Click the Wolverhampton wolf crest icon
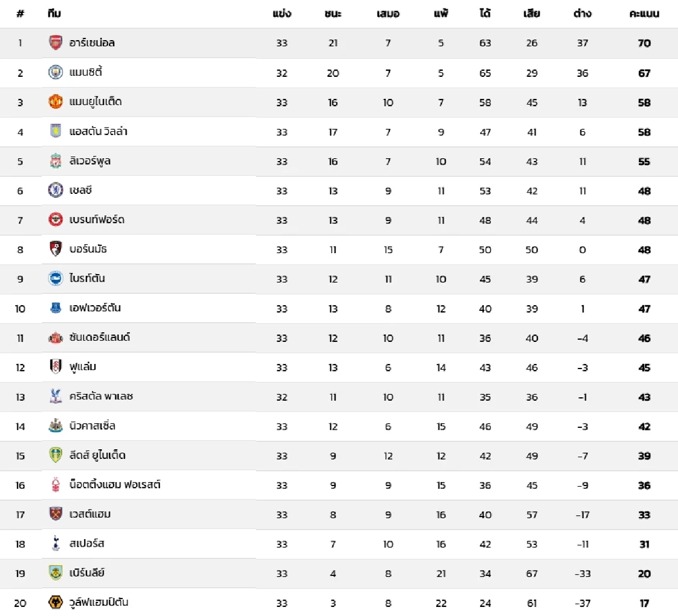 [x=55, y=602]
